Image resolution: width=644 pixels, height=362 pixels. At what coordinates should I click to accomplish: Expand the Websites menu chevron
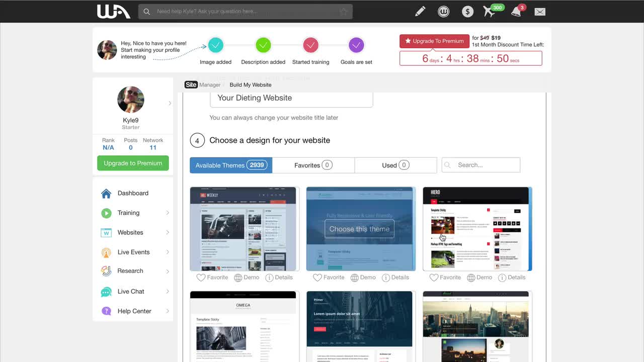168,233
